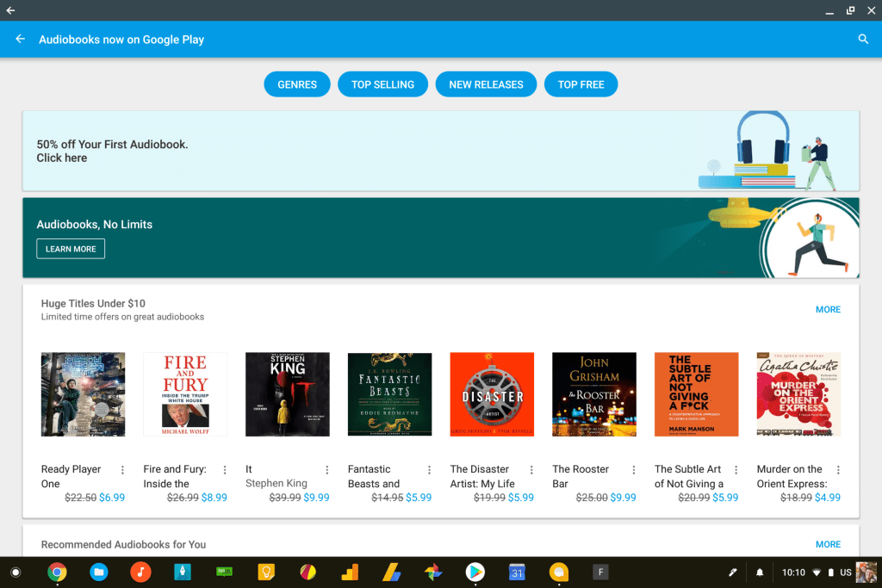Switch the US keyboard input in the tray
This screenshot has width=882, height=588.
click(846, 573)
